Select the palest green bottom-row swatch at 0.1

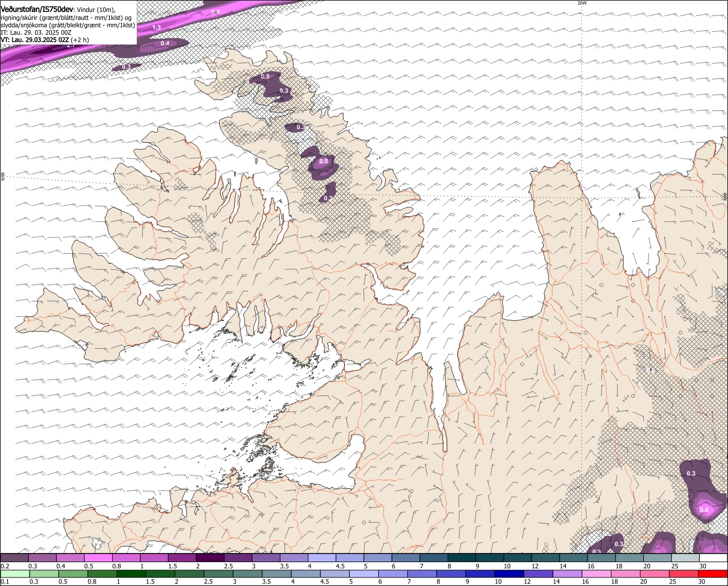coord(15,573)
